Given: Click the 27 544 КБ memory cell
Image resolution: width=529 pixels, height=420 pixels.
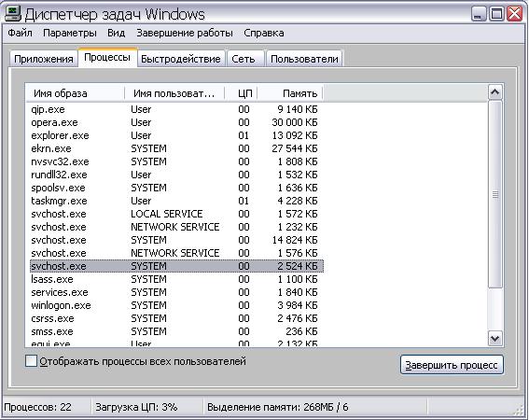Looking at the screenshot, I should coord(295,148).
